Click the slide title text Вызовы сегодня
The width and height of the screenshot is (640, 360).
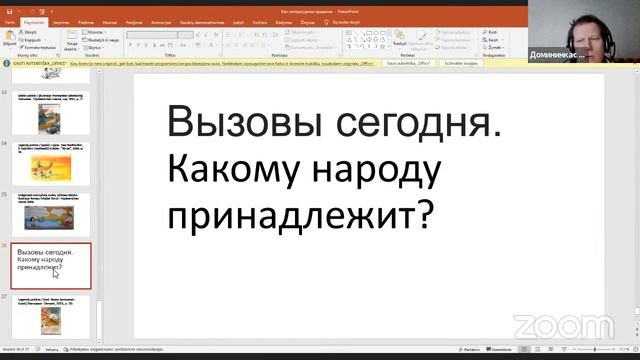point(334,122)
